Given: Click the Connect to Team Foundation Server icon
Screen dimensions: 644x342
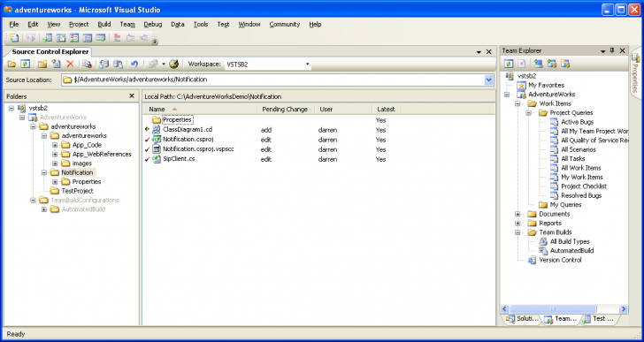Looking at the screenshot, I should pyautogui.click(x=538, y=64).
